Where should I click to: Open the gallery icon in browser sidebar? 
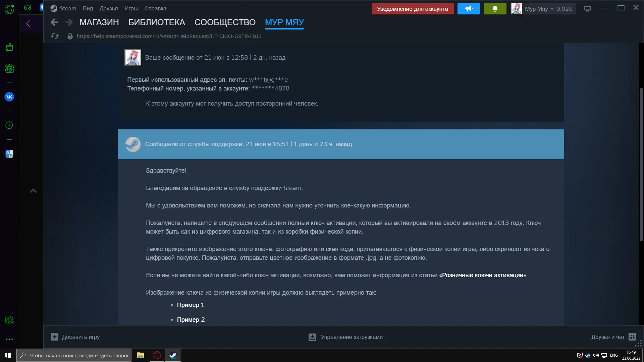pyautogui.click(x=9, y=320)
